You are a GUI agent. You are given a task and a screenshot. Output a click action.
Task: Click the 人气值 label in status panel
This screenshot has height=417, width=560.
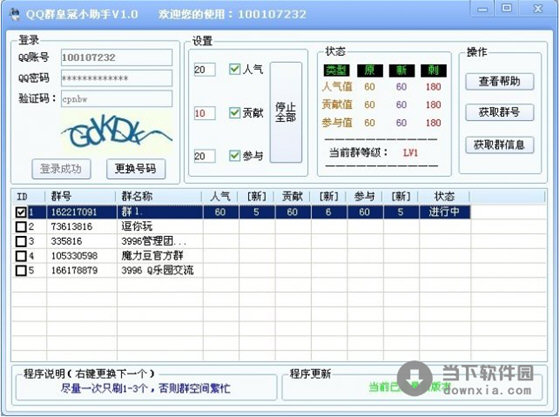tap(337, 87)
